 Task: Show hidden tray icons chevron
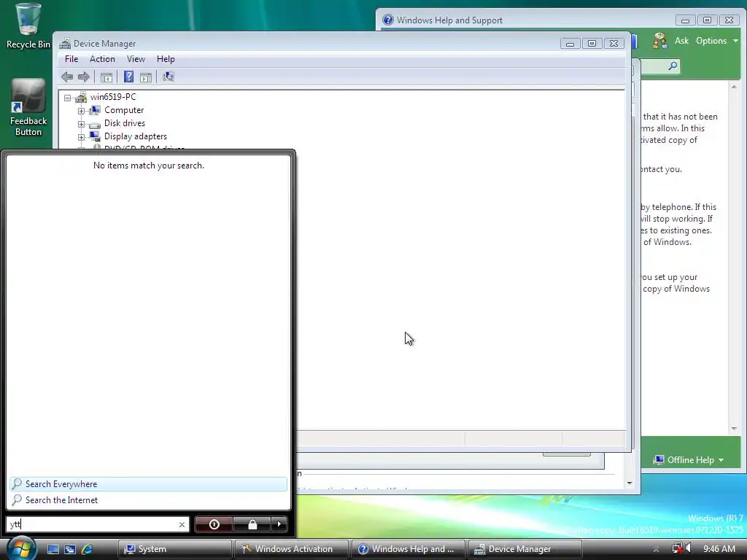pos(656,549)
